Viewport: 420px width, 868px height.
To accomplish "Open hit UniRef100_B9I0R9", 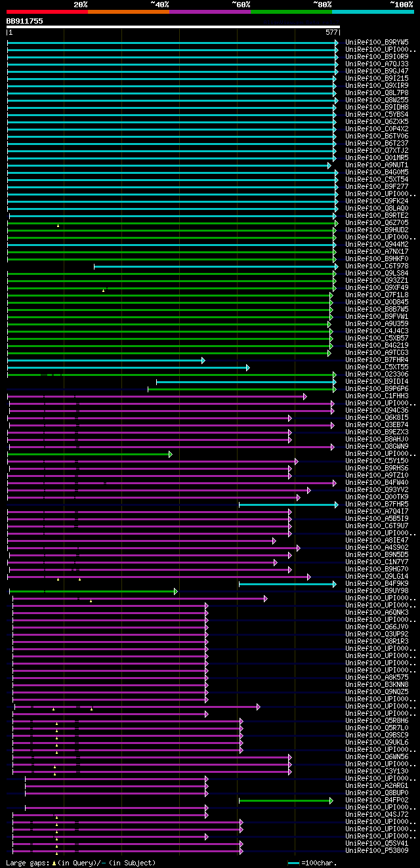I will 377,56.
